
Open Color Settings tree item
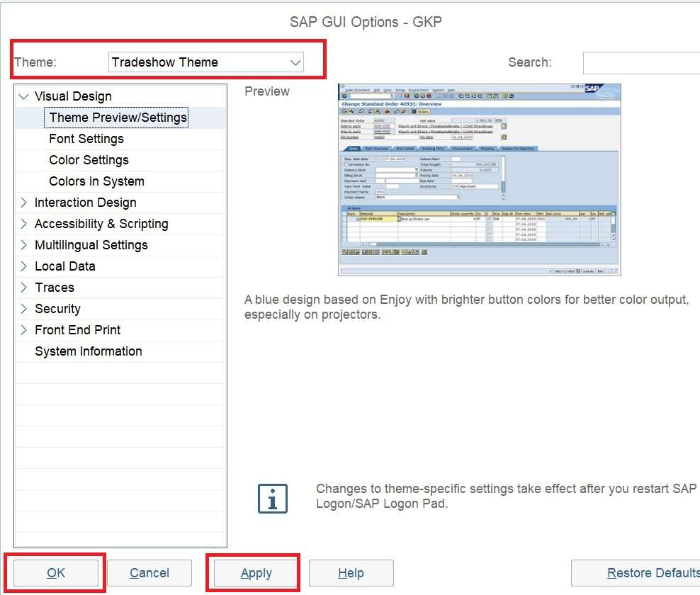(89, 160)
